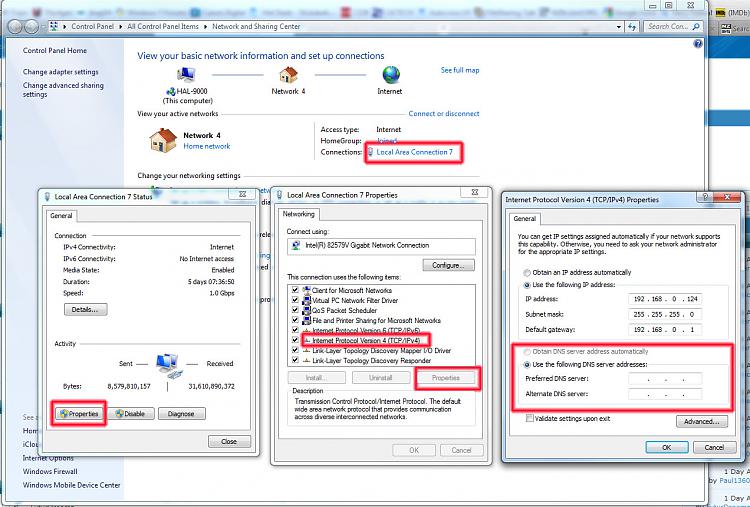Viewport: 750px width, 507px height.
Task: Expand dropdown arrow after All Control Panel Items
Action: (x=206, y=27)
